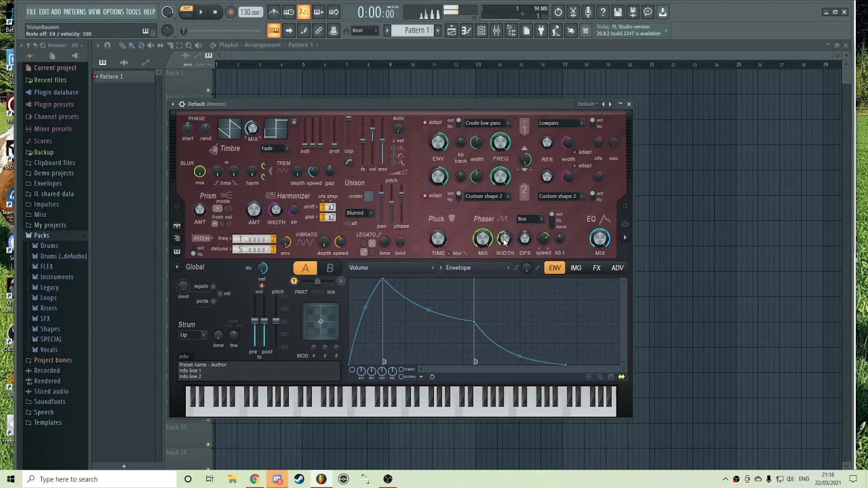Toggle filter 1 adapt switch

click(x=425, y=123)
